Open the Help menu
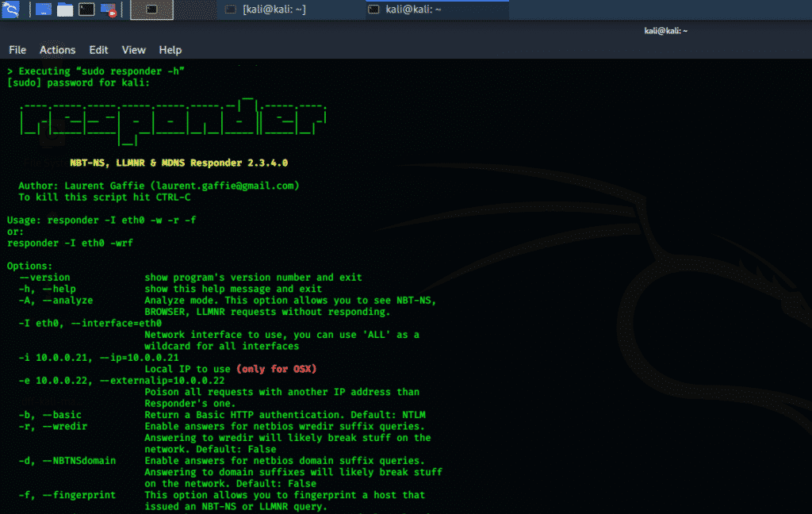 click(x=170, y=50)
